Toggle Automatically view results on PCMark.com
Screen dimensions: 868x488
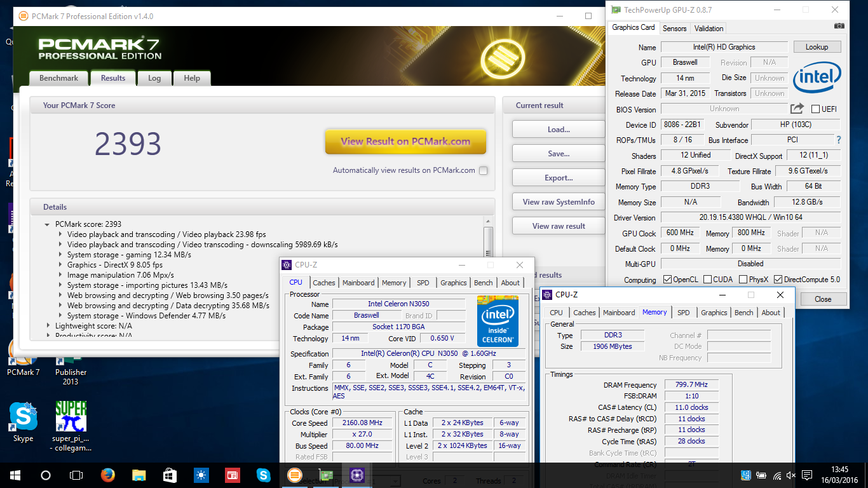click(484, 170)
